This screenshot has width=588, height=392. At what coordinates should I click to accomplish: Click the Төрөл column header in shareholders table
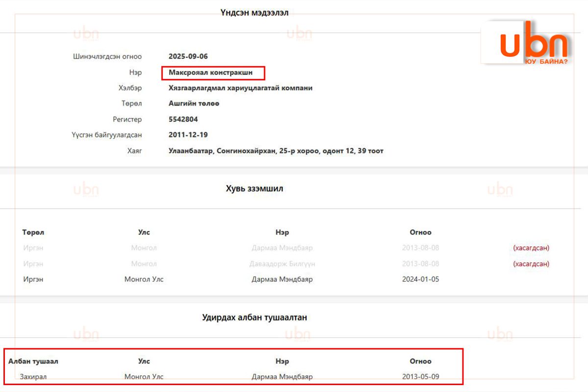(x=33, y=232)
